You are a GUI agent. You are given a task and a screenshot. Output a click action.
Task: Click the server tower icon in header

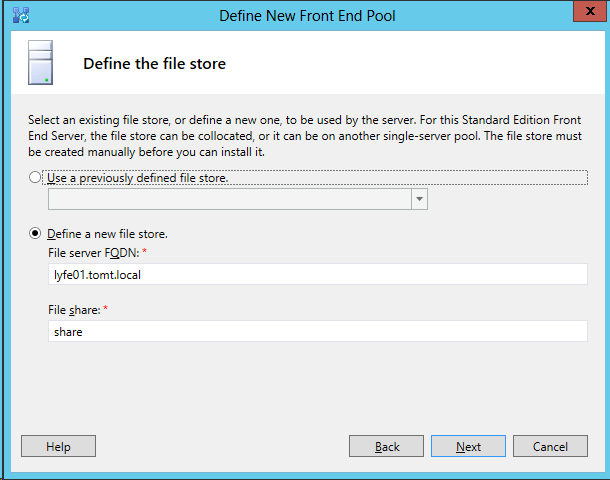click(40, 63)
